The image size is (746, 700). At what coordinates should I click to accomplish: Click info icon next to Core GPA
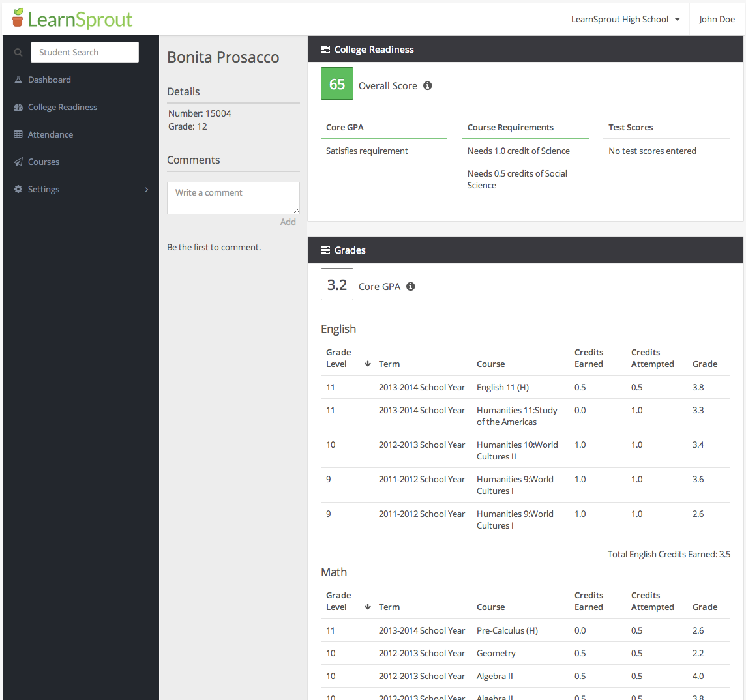click(411, 286)
